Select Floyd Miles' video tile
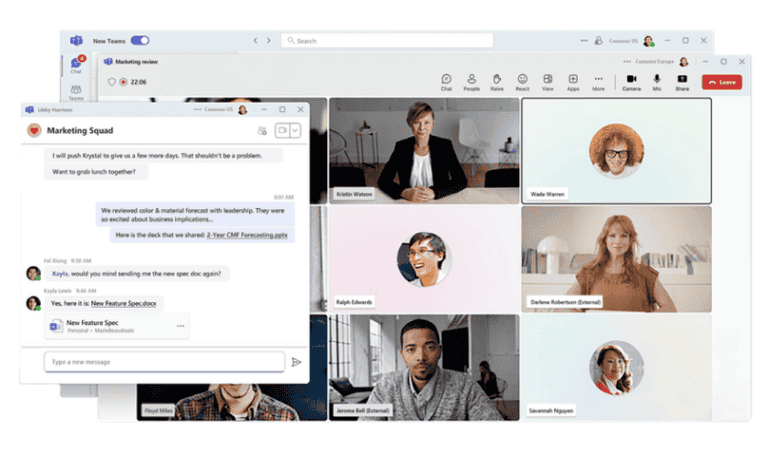Viewport: 768px width, 475px height. [232, 403]
